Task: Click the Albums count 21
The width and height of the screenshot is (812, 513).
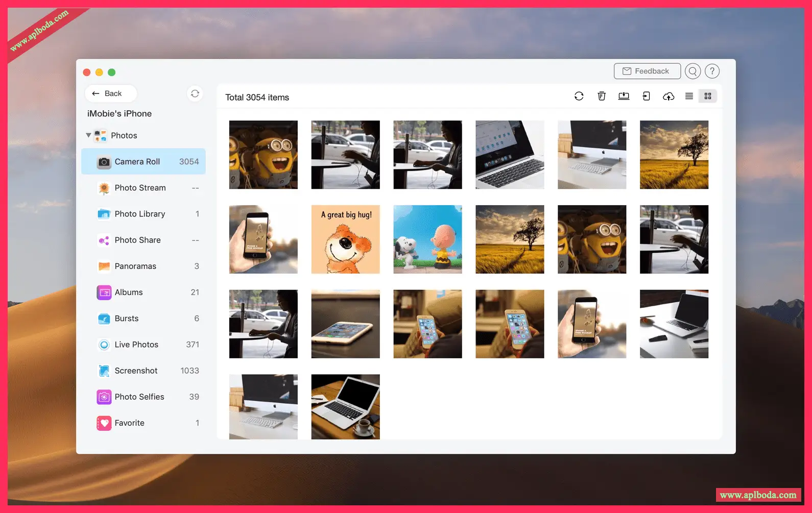Action: (195, 292)
